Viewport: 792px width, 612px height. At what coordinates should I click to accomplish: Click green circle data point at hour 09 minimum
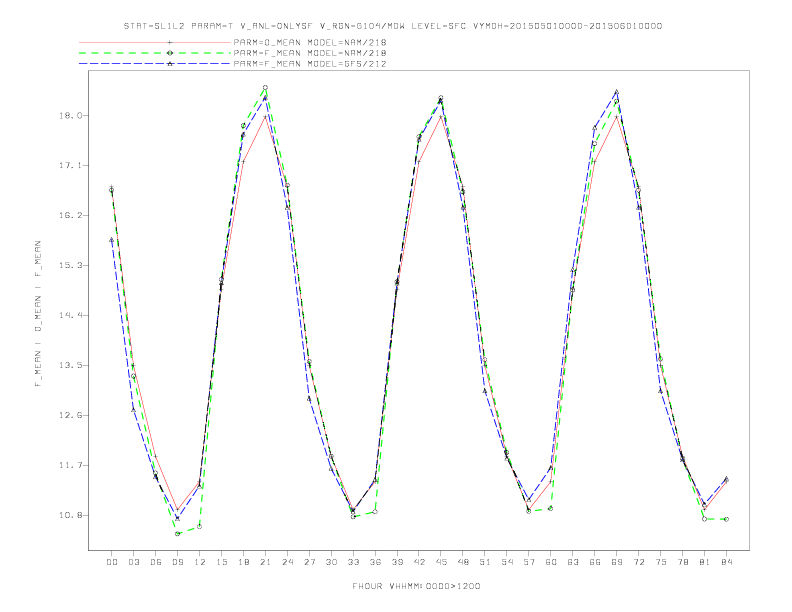click(x=177, y=534)
